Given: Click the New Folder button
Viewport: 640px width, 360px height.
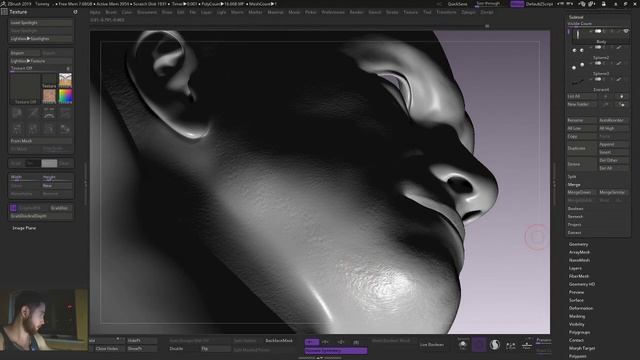Looking at the screenshot, I should coord(582,104).
